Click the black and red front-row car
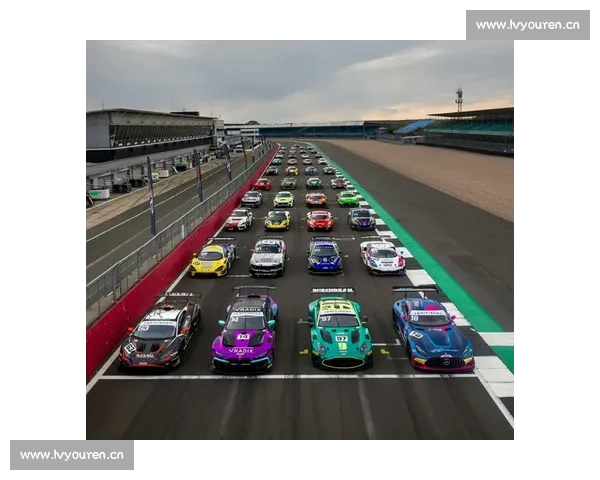The height and width of the screenshot is (480, 600). [x=161, y=335]
